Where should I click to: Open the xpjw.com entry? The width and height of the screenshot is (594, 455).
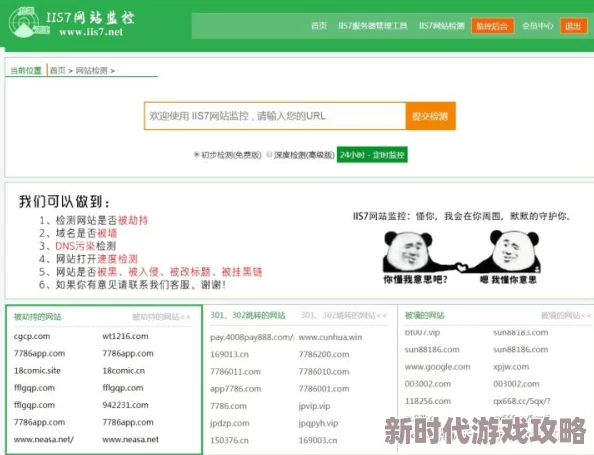tap(511, 367)
